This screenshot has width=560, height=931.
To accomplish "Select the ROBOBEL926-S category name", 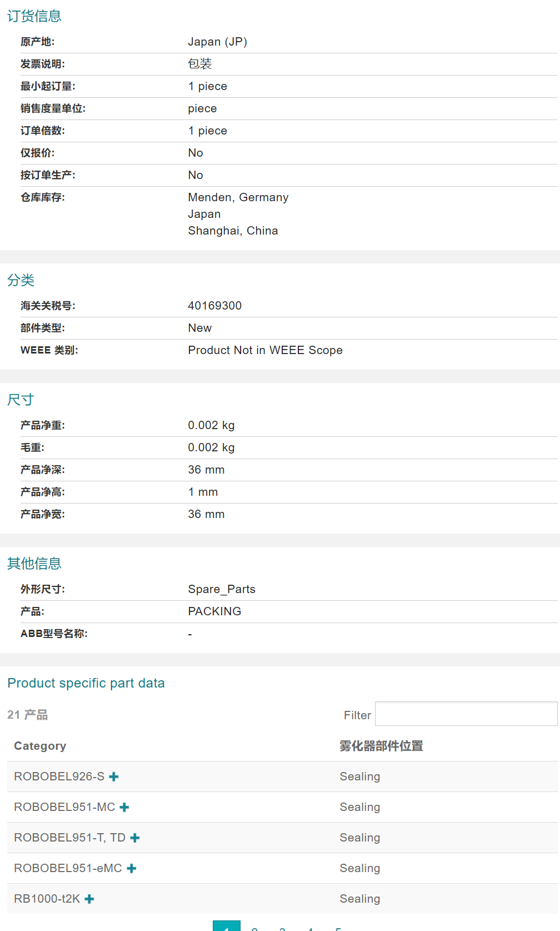I will pos(59,776).
